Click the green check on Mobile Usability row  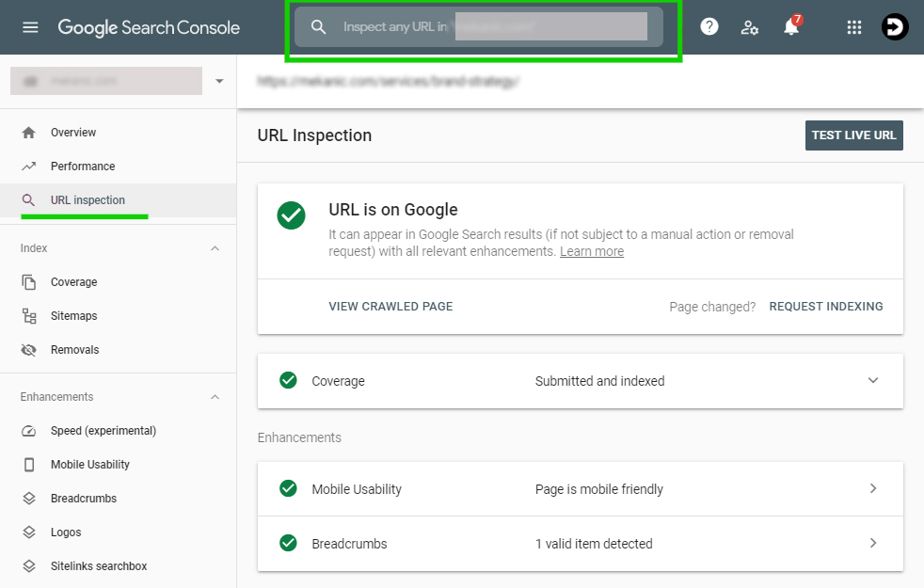(x=288, y=488)
